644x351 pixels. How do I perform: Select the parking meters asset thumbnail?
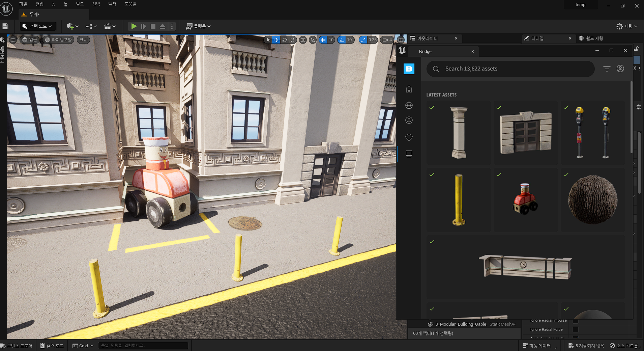pos(593,133)
